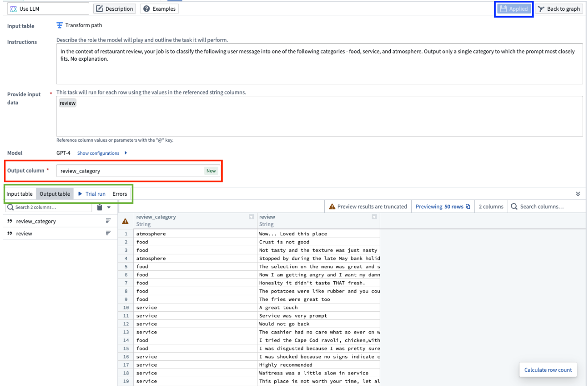The image size is (588, 387).
Task: Click the 'Highly recommended' review cell
Action: (x=319, y=365)
